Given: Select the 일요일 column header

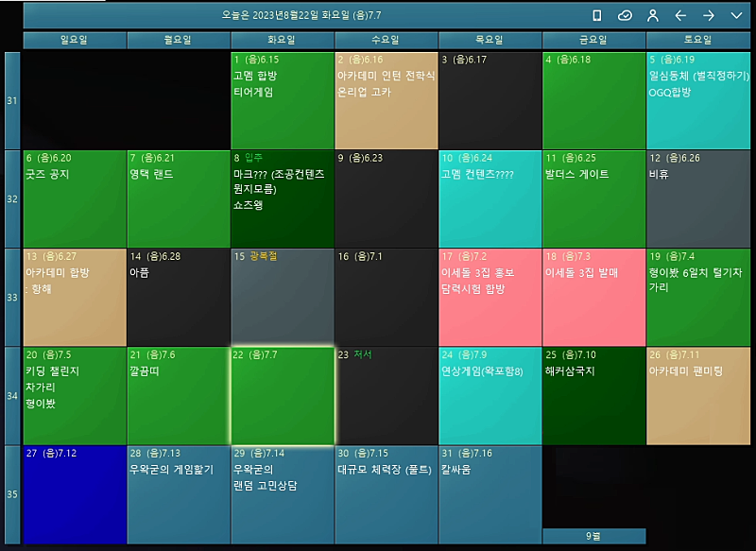Looking at the screenshot, I should coord(75,40).
